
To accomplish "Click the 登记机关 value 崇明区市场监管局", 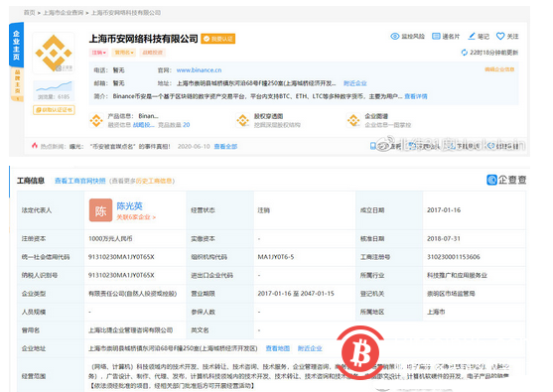I will pos(451,294).
